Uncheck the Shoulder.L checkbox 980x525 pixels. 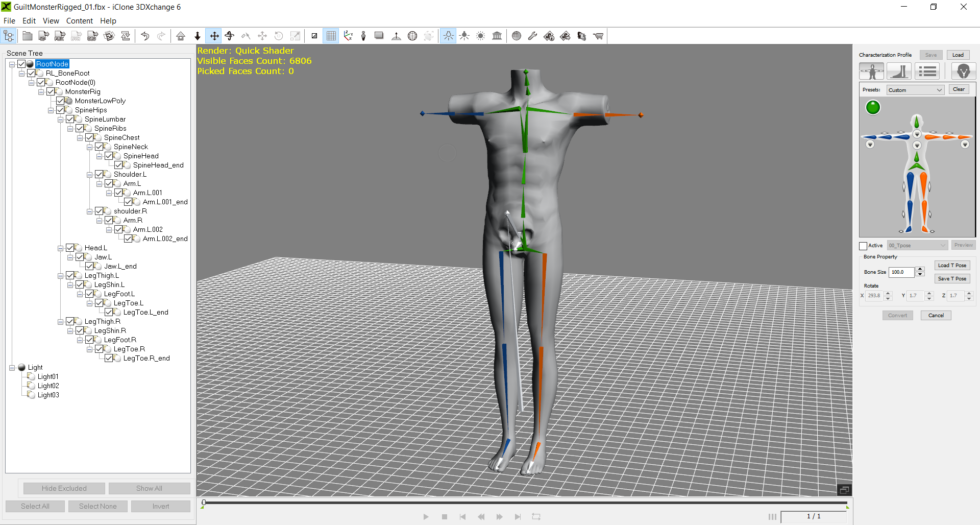point(99,174)
